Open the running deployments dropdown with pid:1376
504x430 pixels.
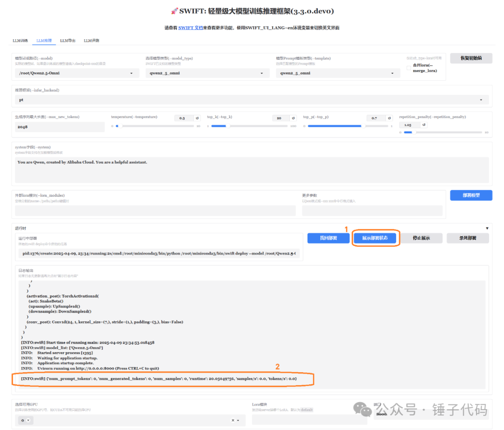point(159,253)
